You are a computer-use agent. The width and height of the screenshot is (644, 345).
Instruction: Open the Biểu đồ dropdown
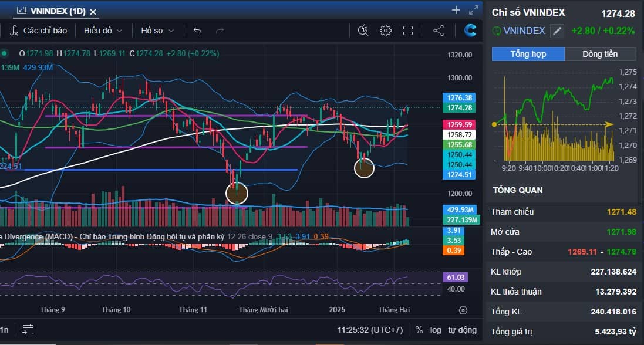pyautogui.click(x=103, y=31)
